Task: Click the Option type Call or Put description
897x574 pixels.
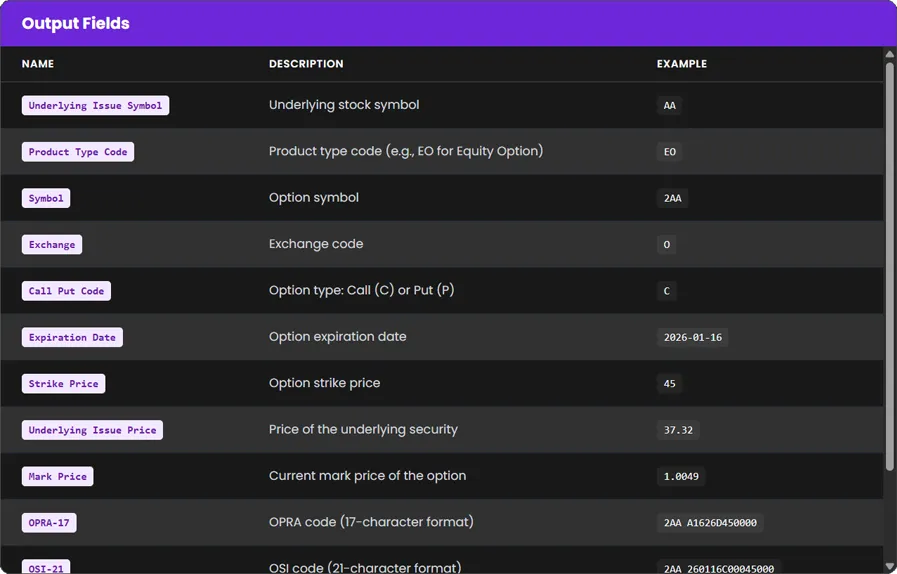Action: click(x=362, y=290)
